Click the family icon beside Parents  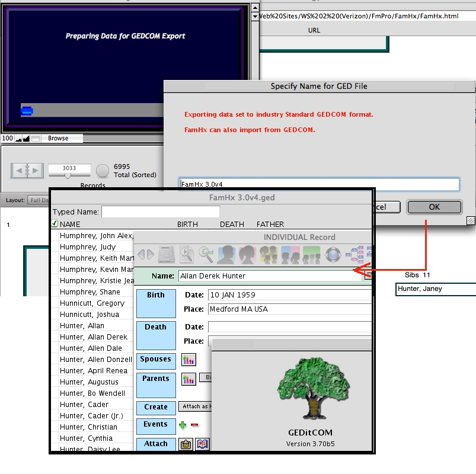[x=189, y=379]
